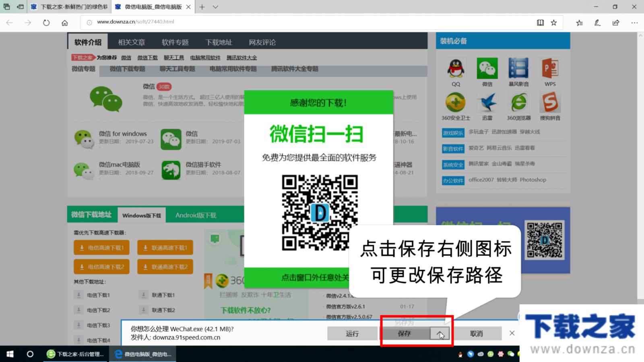The width and height of the screenshot is (644, 362).
Task: Open the 迅雷 icon
Action: coord(487,103)
